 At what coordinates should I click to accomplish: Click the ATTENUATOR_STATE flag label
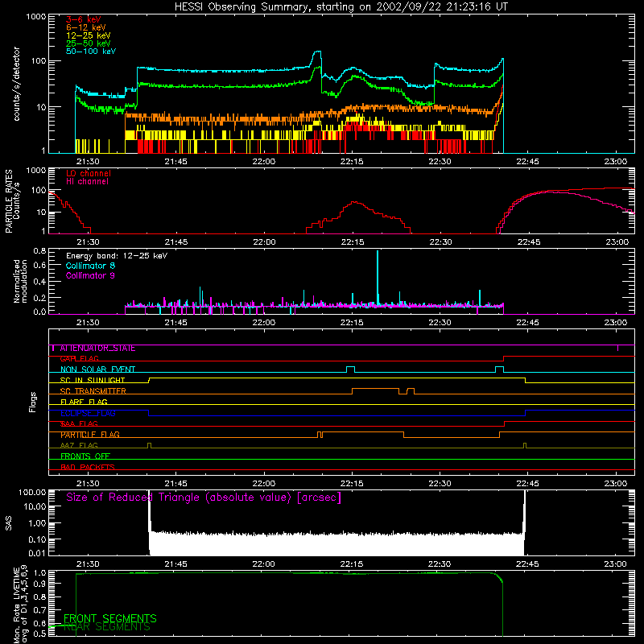(x=97, y=349)
